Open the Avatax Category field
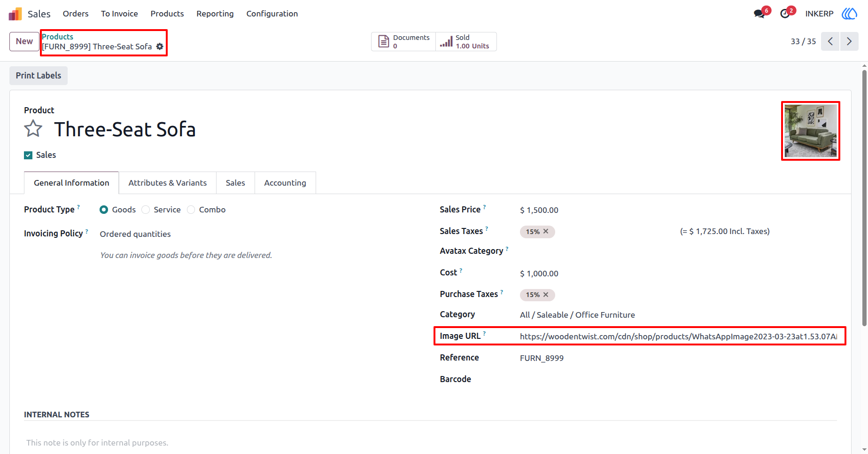Viewport: 868px width, 454px height. pyautogui.click(x=678, y=251)
